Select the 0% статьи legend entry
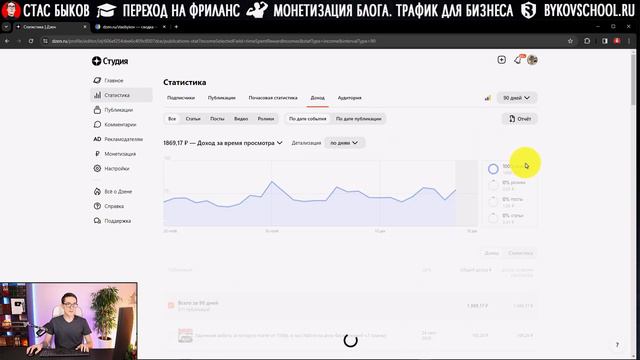The width and height of the screenshot is (640, 360). (506, 218)
